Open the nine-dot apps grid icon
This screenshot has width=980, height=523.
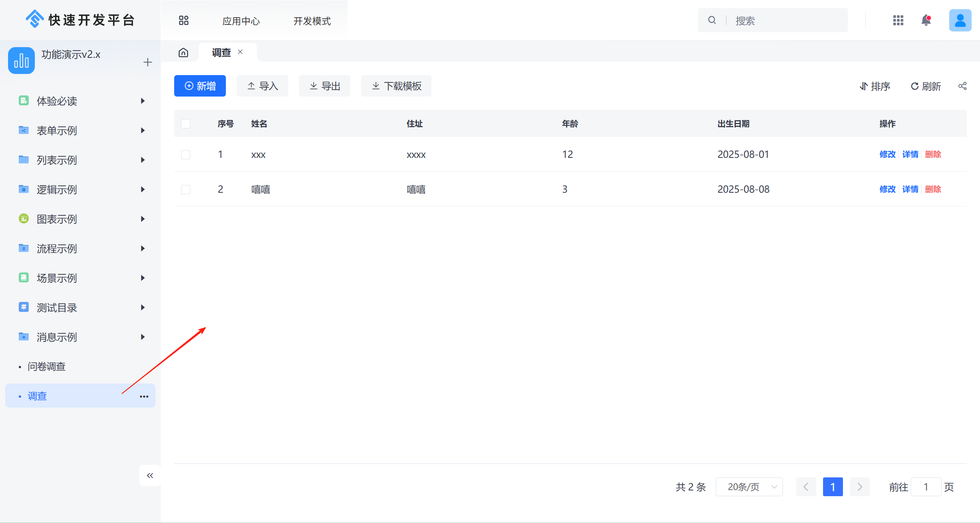pos(898,20)
